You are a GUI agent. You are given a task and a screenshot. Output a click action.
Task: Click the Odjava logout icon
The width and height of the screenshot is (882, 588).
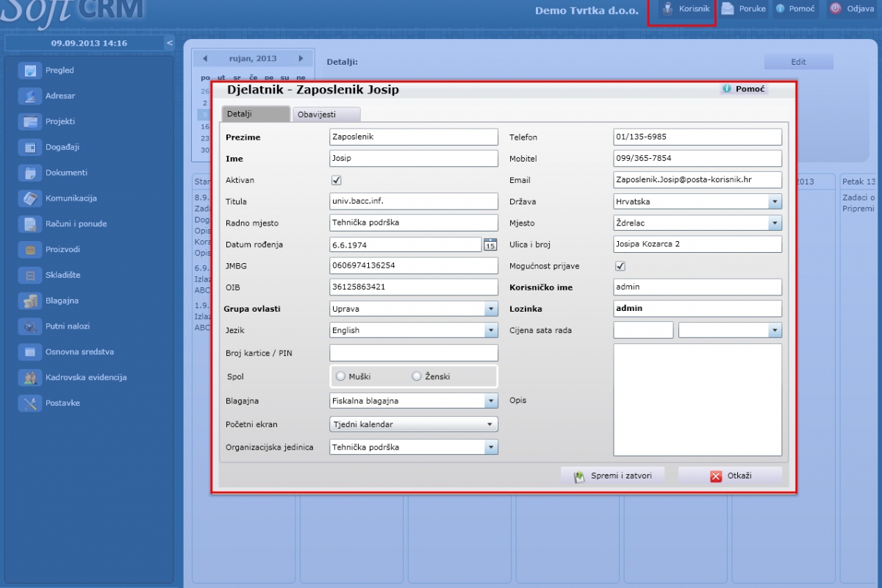point(835,9)
